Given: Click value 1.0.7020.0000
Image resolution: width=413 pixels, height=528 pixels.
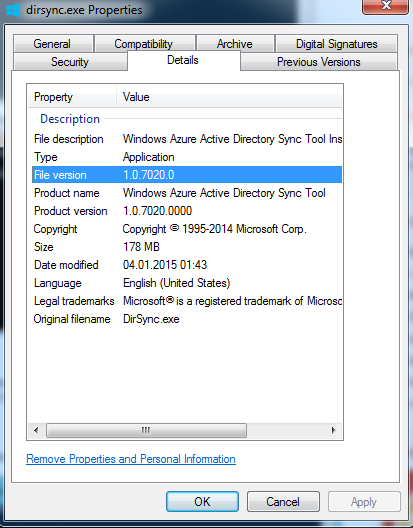Looking at the screenshot, I should pyautogui.click(x=157, y=211).
